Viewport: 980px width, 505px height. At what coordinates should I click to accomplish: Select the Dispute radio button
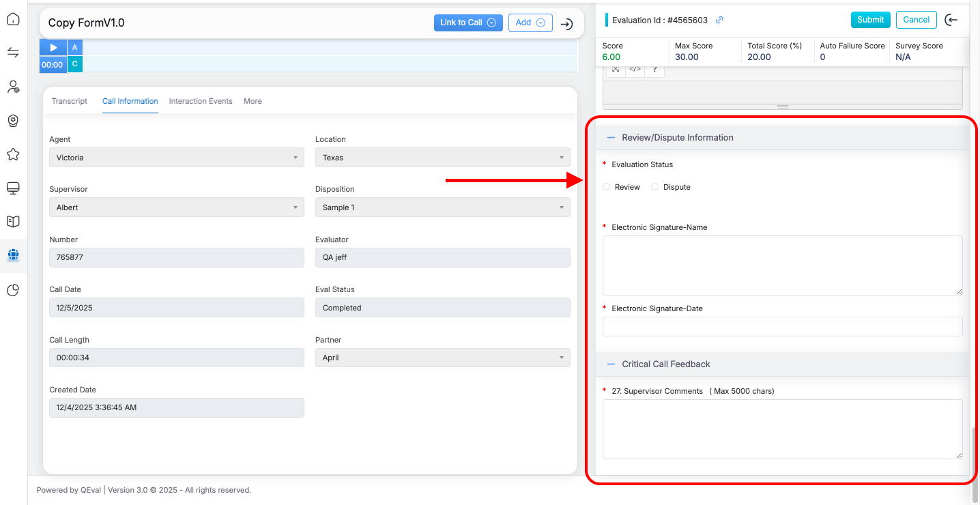655,187
